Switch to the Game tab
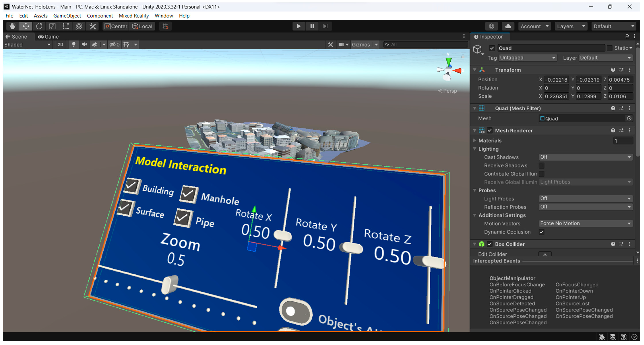The image size is (644, 345). (x=48, y=36)
